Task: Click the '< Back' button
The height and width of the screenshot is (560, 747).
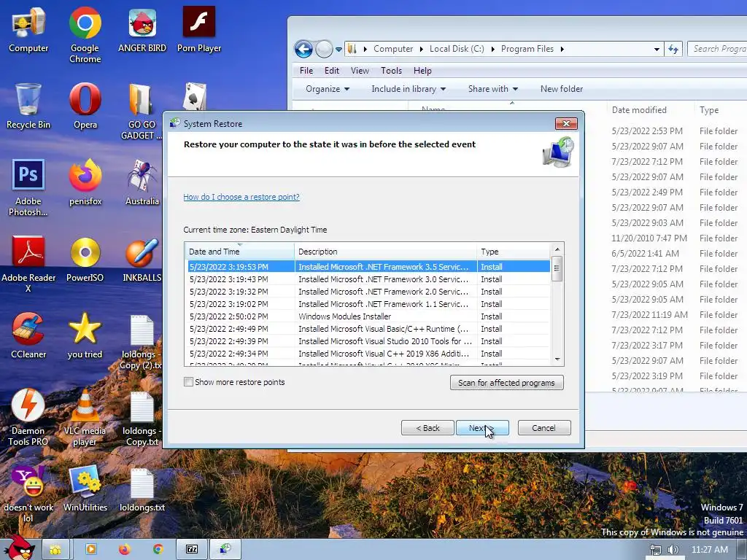Action: (x=427, y=427)
